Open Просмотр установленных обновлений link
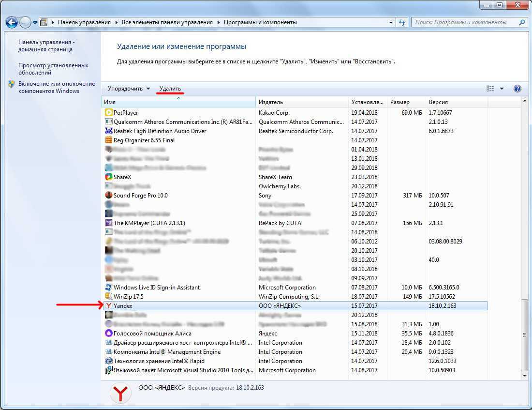The height and width of the screenshot is (410, 532). 53,69
